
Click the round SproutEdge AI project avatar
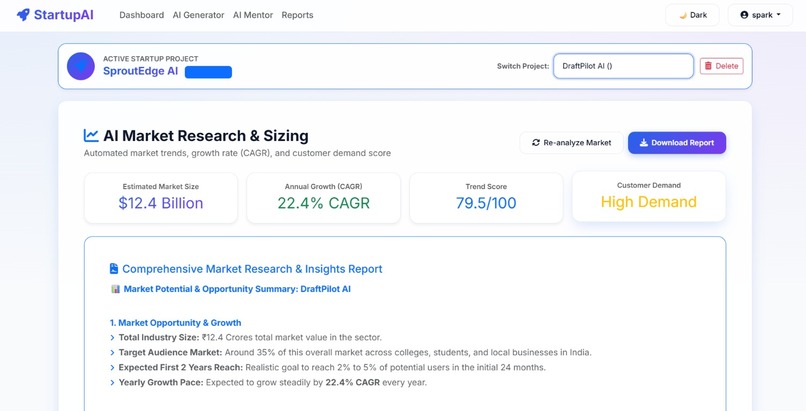pyautogui.click(x=81, y=66)
